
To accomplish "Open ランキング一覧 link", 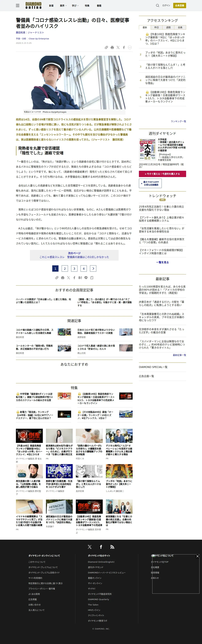I will (178, 121).
